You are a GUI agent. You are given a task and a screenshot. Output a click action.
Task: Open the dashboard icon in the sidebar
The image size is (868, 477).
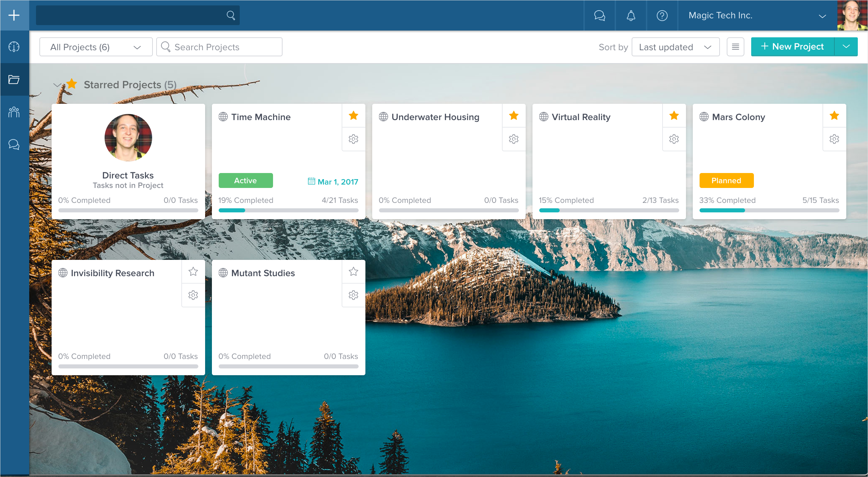(x=14, y=47)
